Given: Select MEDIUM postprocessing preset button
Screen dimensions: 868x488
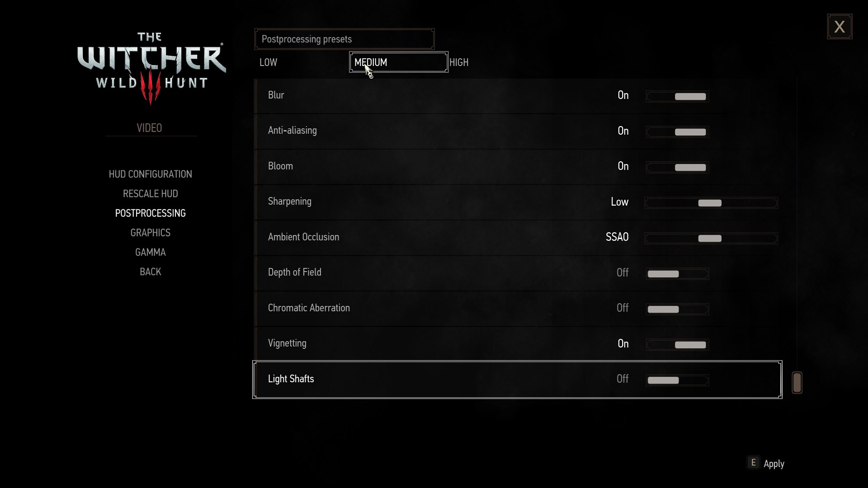Looking at the screenshot, I should click(x=399, y=62).
